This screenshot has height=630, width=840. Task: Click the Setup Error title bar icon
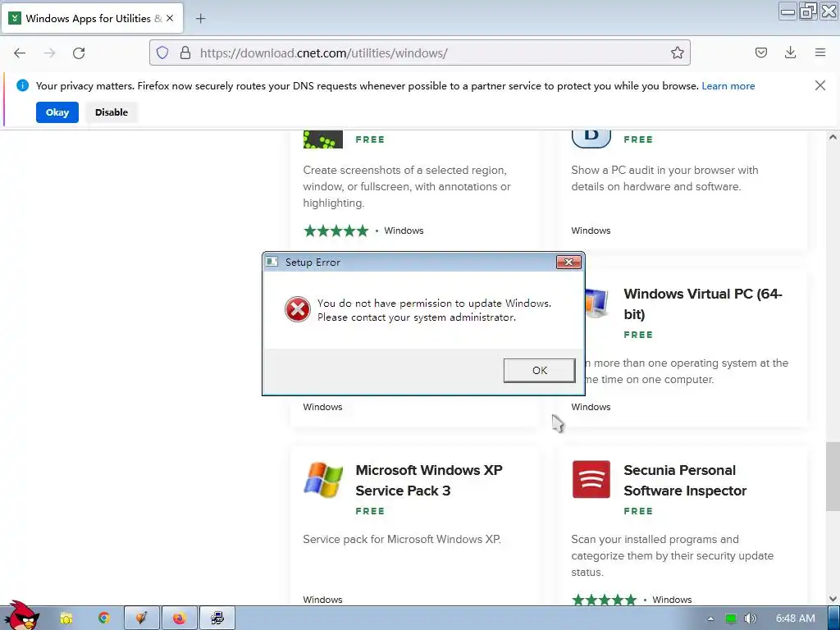272,262
